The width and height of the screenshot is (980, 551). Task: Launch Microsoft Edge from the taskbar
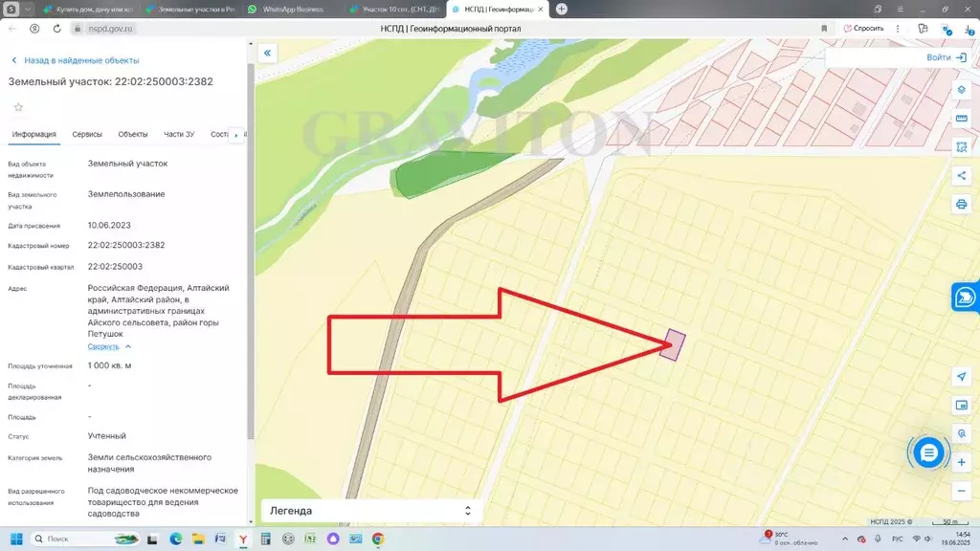tap(176, 539)
